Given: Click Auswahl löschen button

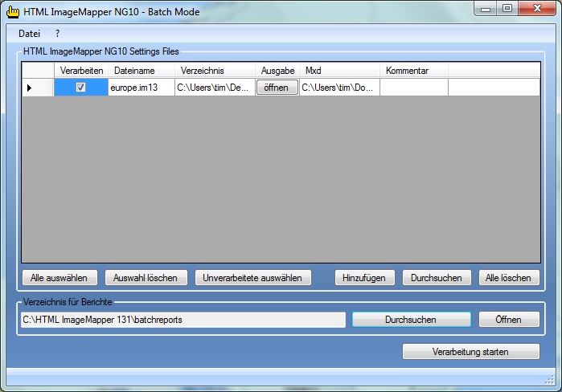Looking at the screenshot, I should [x=146, y=278].
